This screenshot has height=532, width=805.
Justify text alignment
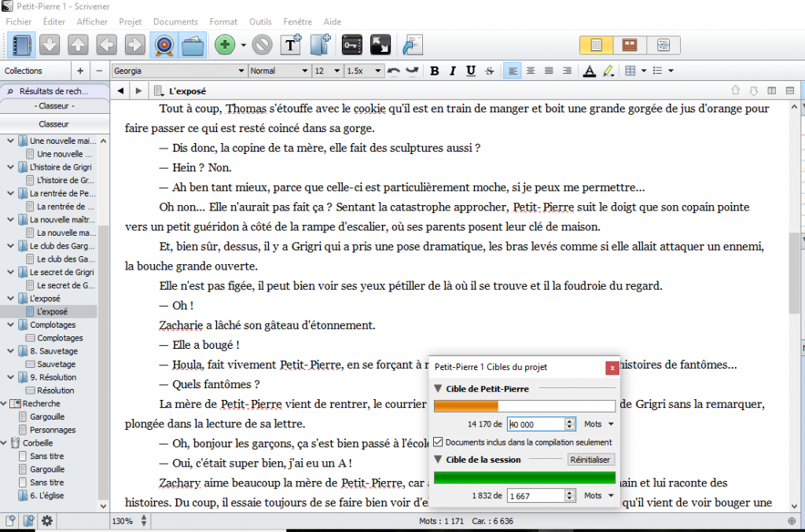click(x=549, y=71)
